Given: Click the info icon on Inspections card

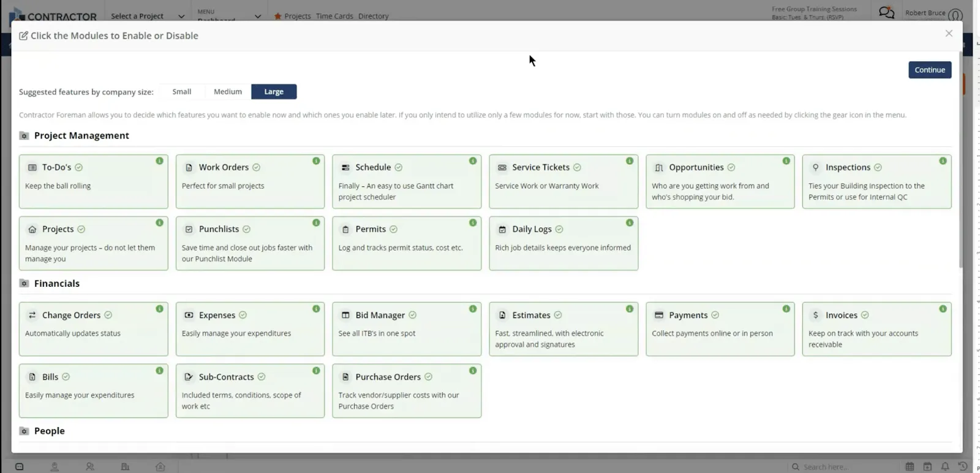Looking at the screenshot, I should point(943,161).
